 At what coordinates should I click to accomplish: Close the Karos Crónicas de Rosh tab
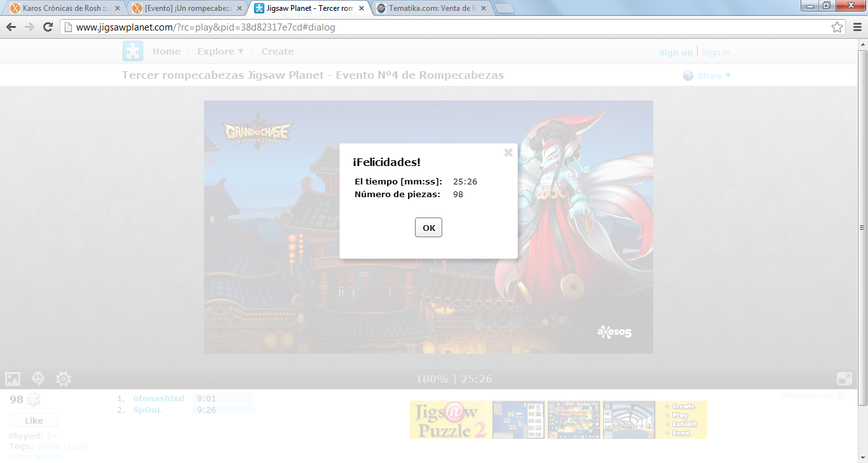click(x=117, y=9)
